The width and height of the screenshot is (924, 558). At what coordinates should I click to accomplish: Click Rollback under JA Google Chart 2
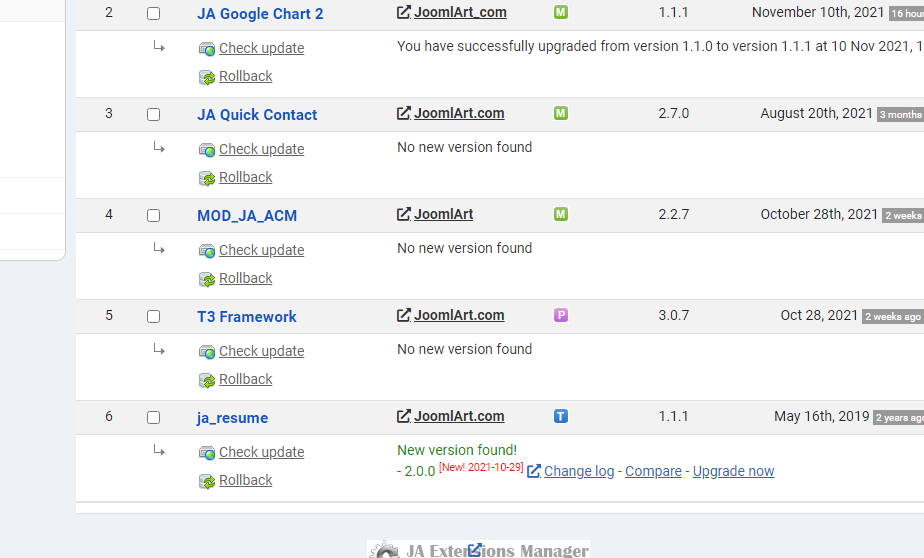pos(245,76)
